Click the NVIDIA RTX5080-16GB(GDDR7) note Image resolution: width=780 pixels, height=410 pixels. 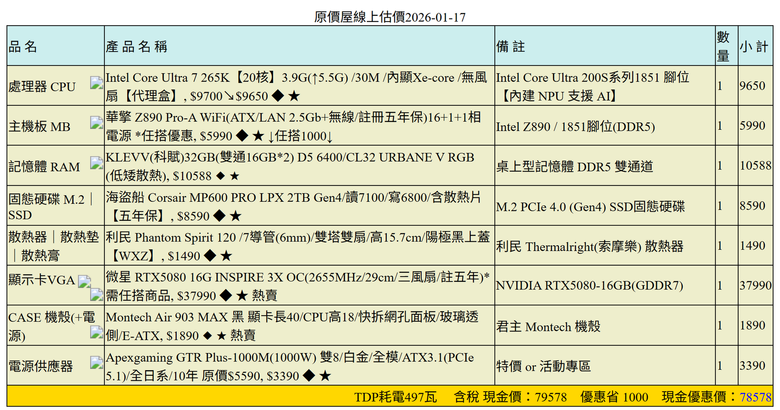[x=589, y=286]
